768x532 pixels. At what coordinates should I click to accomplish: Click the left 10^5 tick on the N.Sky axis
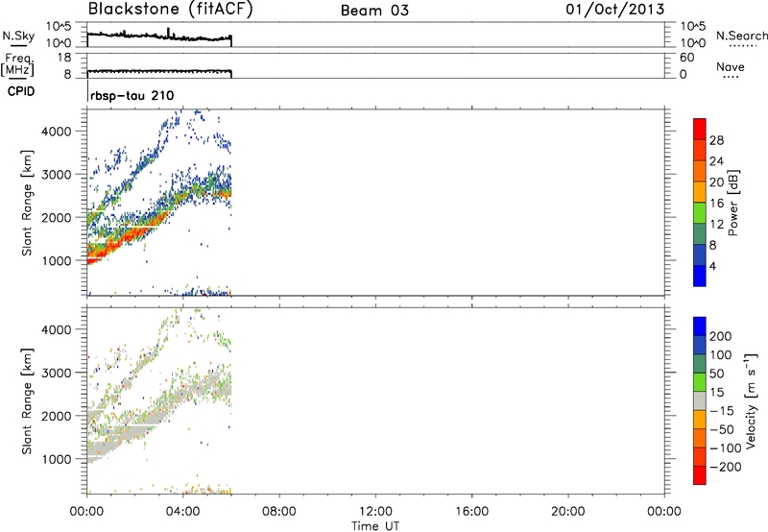[x=59, y=26]
